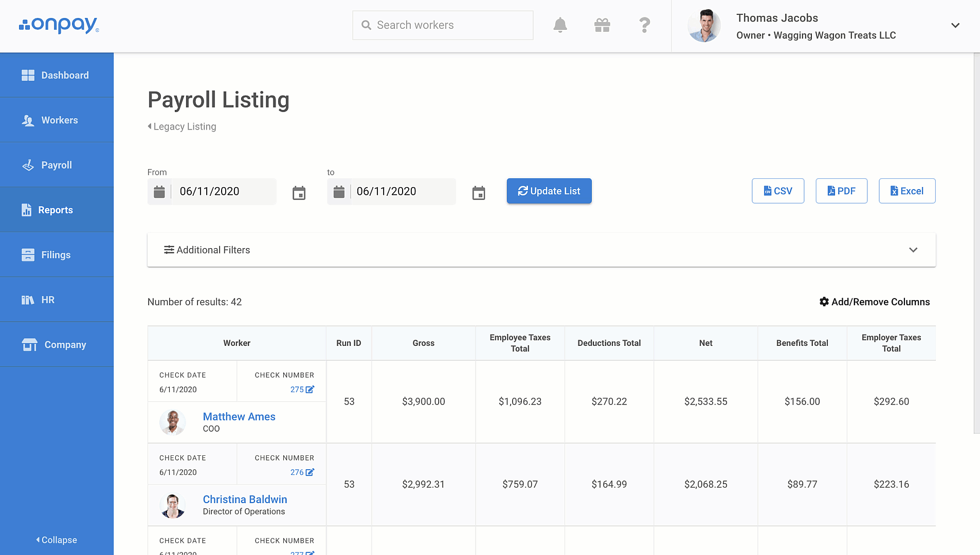Click Thomas Jacobs profile photo
This screenshot has height=555, width=980.
(704, 26)
